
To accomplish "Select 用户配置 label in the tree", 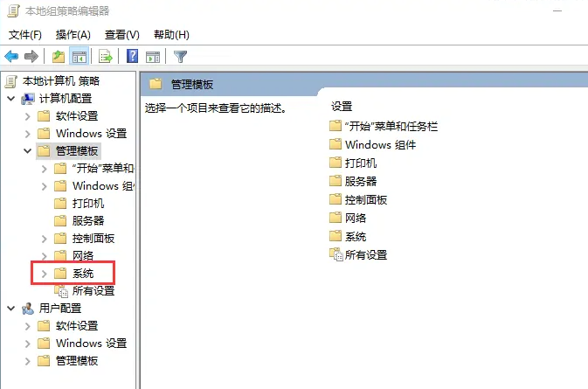I will tap(60, 309).
